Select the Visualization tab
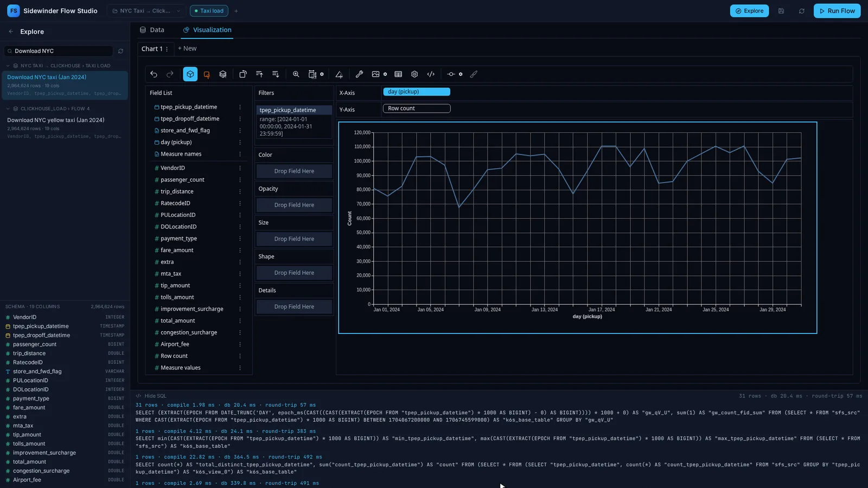868x488 pixels. [x=207, y=30]
